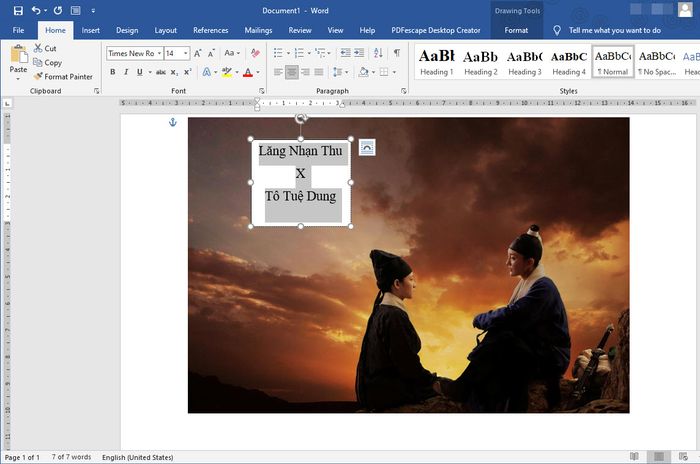The image size is (700, 464).
Task: Open the word count in the status bar
Action: pyautogui.click(x=71, y=457)
